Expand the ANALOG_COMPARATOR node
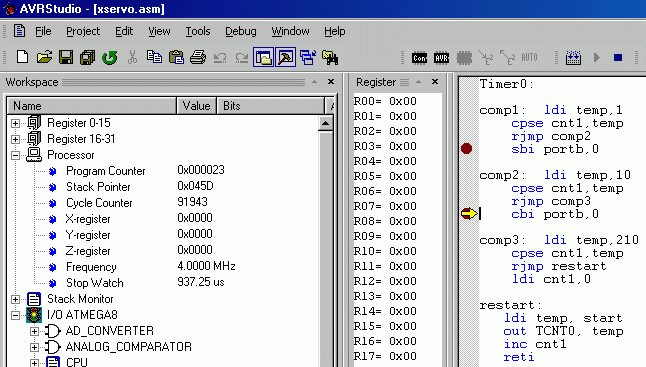Viewport: 646px width, 367px height. [35, 347]
